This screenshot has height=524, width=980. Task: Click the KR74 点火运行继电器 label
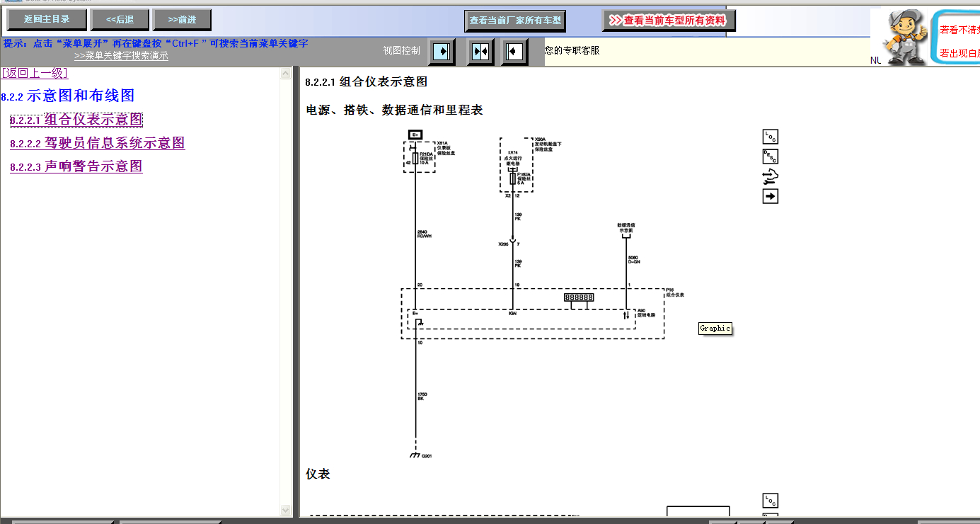pyautogui.click(x=513, y=157)
